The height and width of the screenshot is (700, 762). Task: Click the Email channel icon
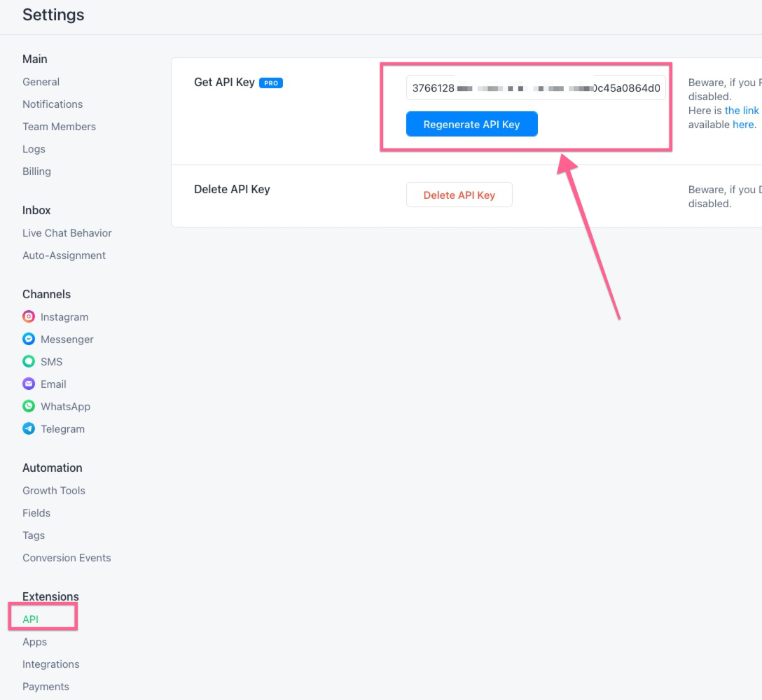coord(29,384)
